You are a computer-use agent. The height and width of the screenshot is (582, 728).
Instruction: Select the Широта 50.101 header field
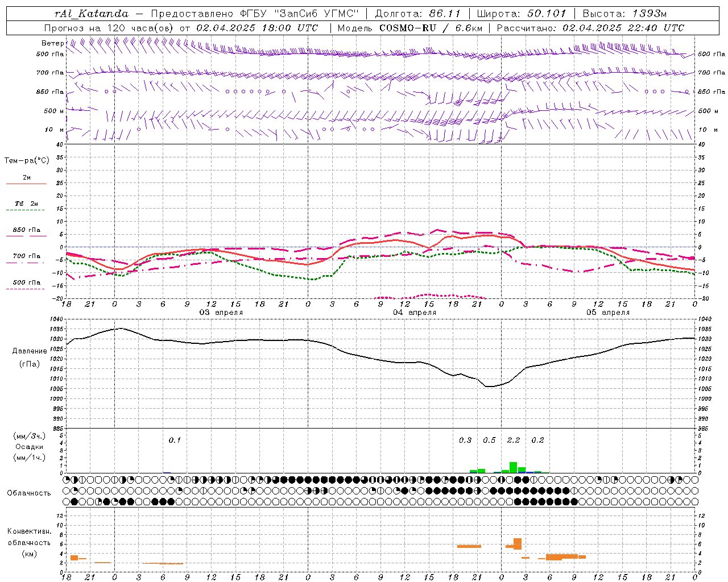point(521,14)
